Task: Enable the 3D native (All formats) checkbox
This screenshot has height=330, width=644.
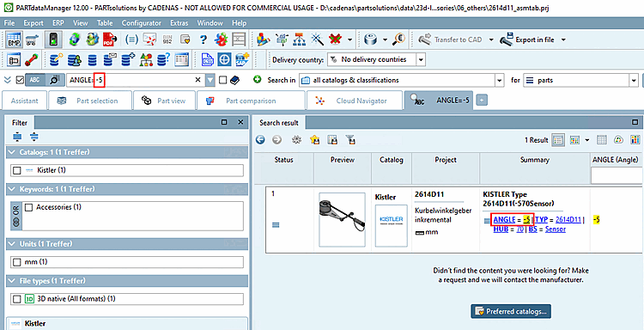Action: [x=17, y=299]
